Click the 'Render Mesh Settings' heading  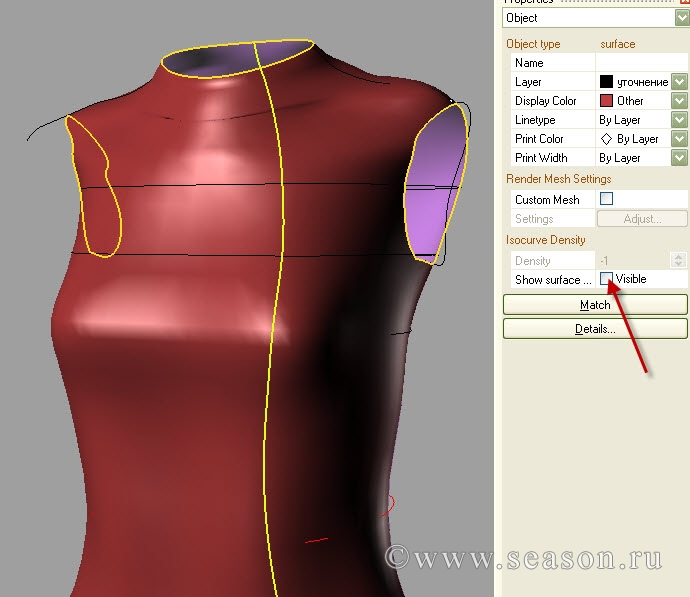click(x=558, y=179)
